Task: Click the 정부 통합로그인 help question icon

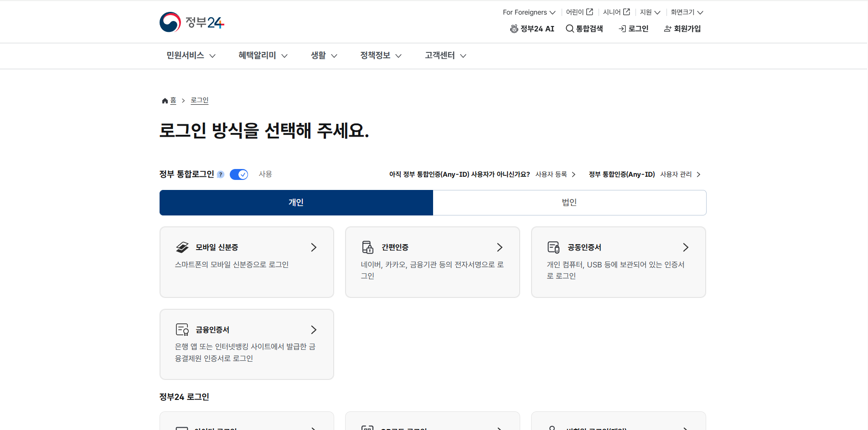Action: click(221, 174)
